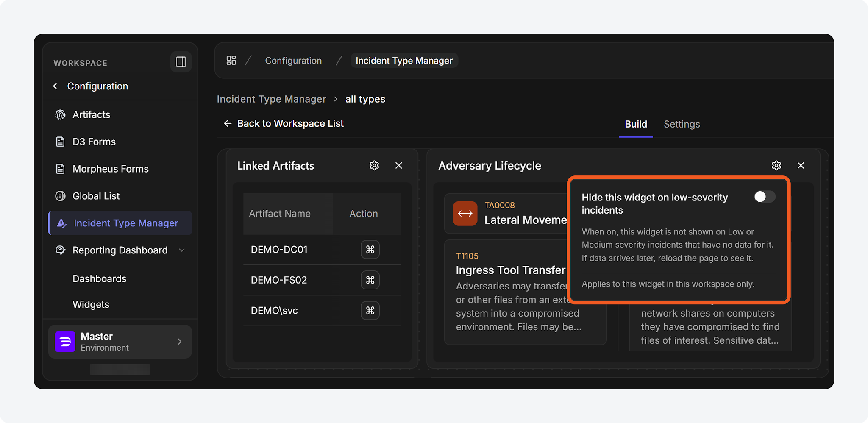This screenshot has height=423, width=868.
Task: Toggle Hide this widget on low-severity incidents
Action: (x=765, y=197)
